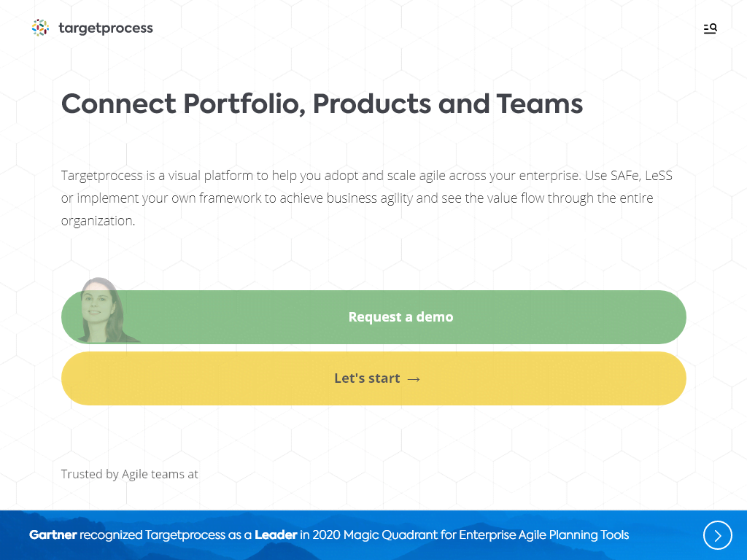Select the targetprocess wordmark in the header
The image size is (747, 560).
(105, 28)
